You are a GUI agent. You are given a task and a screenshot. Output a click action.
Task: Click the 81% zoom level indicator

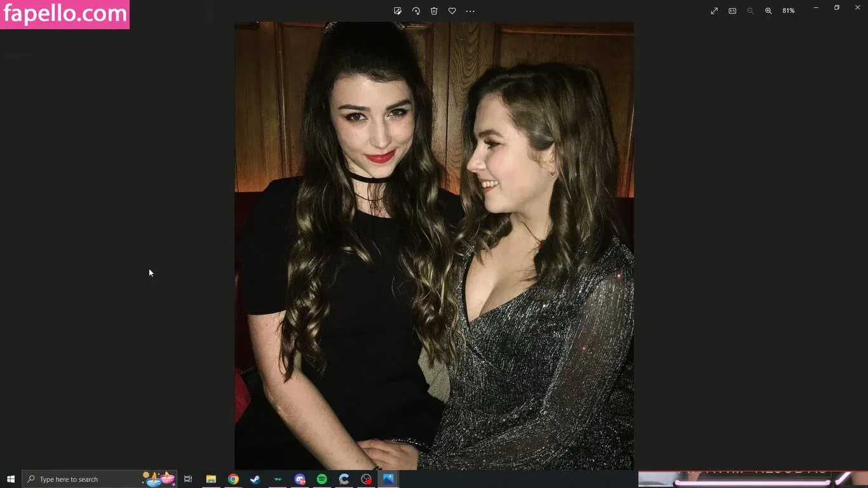(x=789, y=11)
